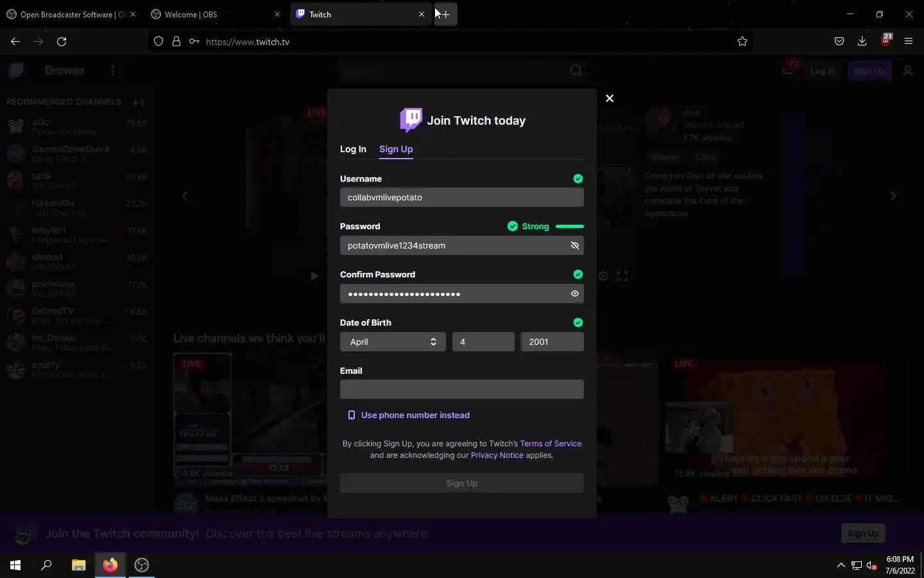Viewport: 924px width, 578px height.
Task: Show confirm password with eye icon
Action: pos(575,293)
